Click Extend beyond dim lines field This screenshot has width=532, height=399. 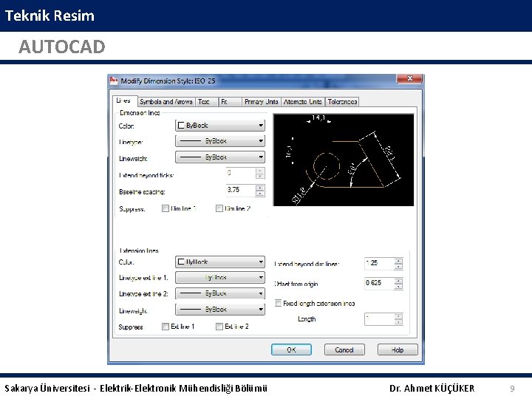point(379,263)
